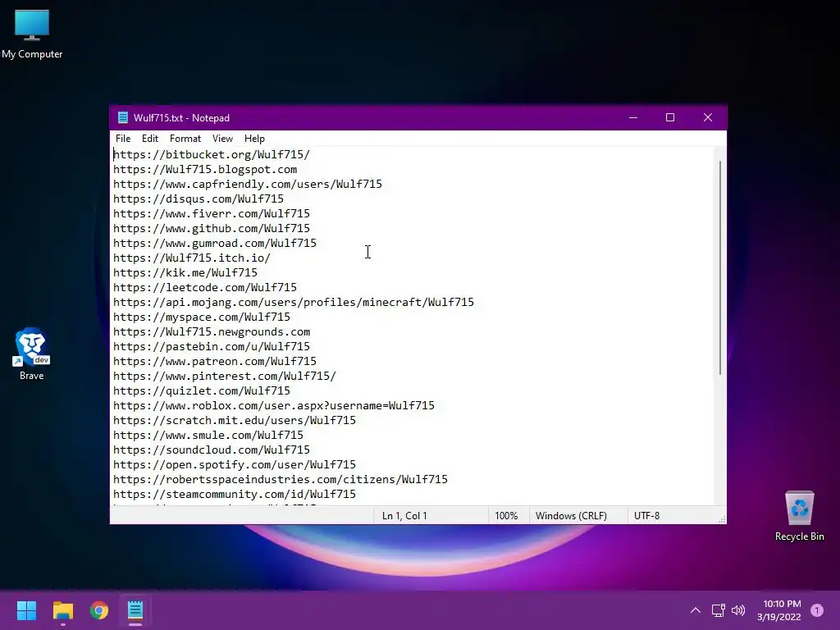The image size is (840, 630).
Task: Click the bitbucket.org/Wulf715 URL line
Action: coord(212,154)
